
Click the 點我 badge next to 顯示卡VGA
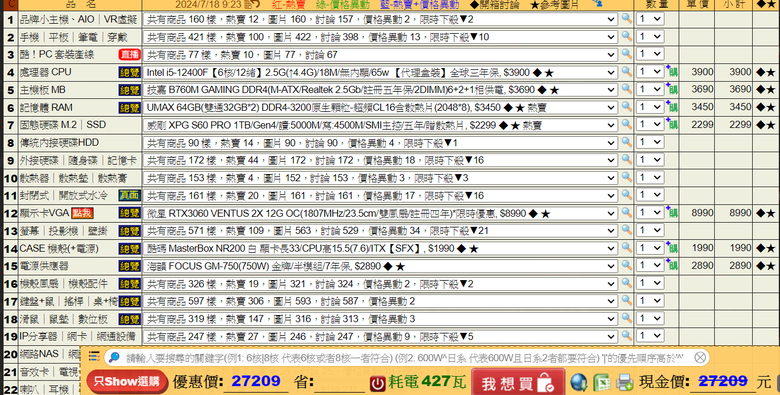82,213
